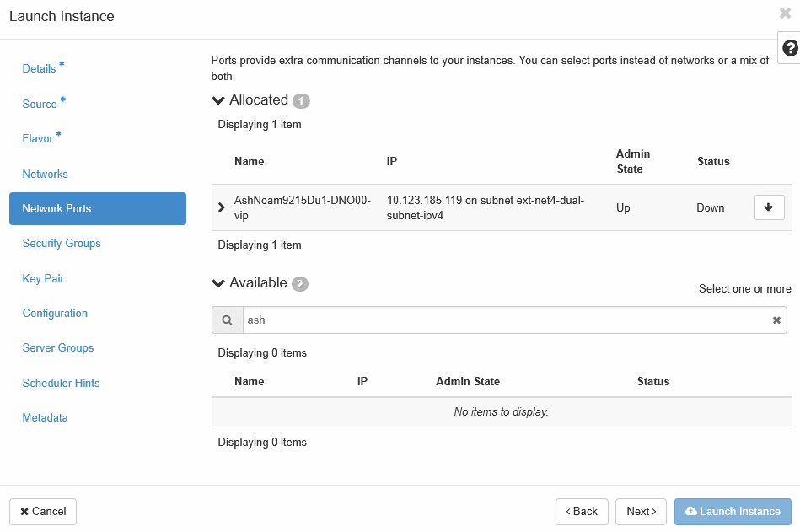
Task: Click the search magnifier icon
Action: click(228, 320)
